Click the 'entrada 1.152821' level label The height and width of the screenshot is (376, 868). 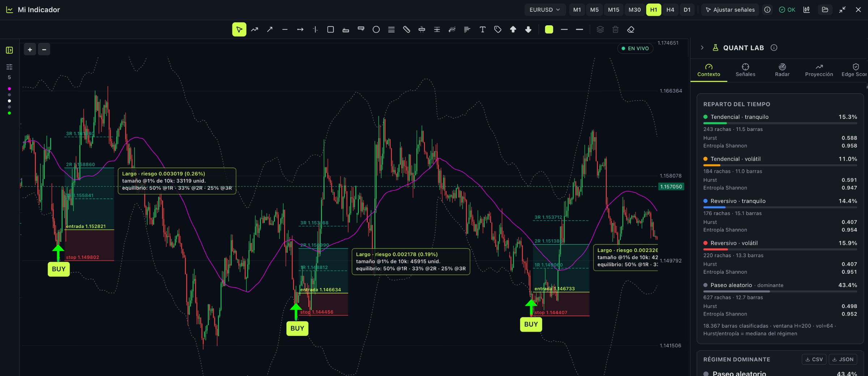pos(86,226)
